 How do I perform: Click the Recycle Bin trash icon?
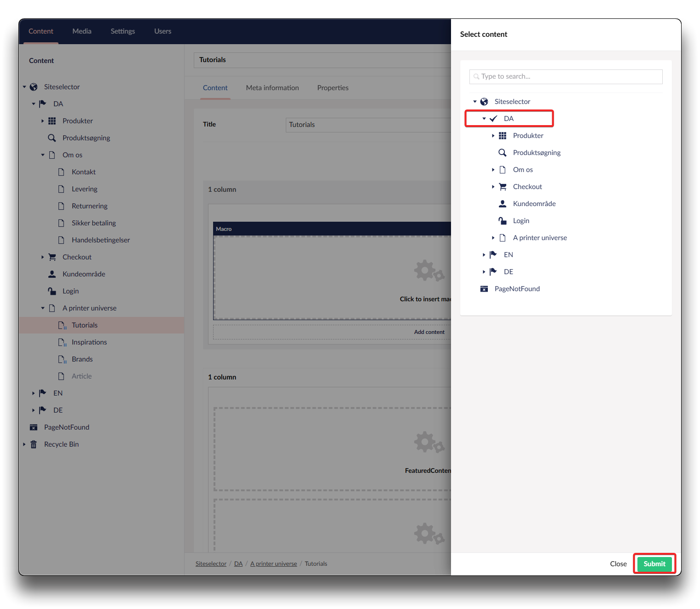(x=34, y=444)
